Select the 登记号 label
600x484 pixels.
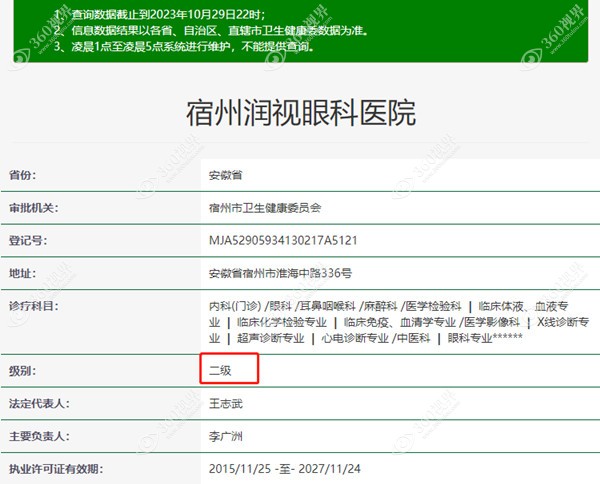pyautogui.click(x=28, y=241)
